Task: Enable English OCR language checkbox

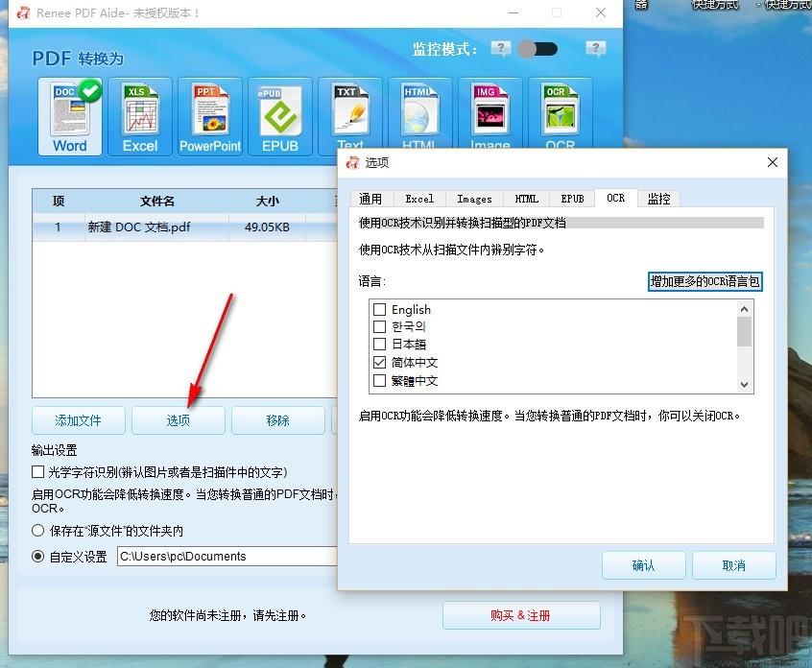Action: click(x=379, y=309)
